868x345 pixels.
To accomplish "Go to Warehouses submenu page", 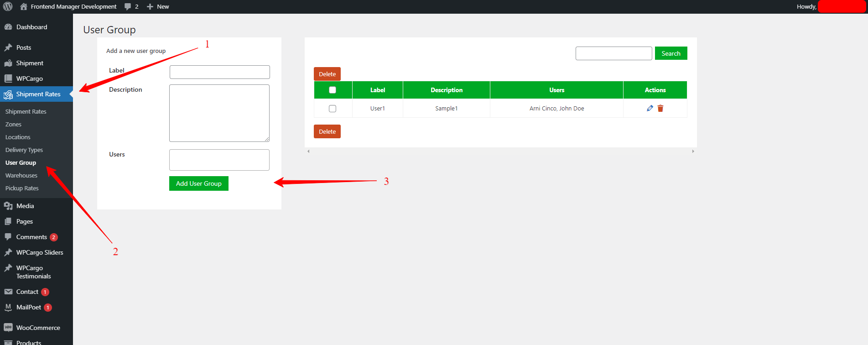I will tap(21, 175).
